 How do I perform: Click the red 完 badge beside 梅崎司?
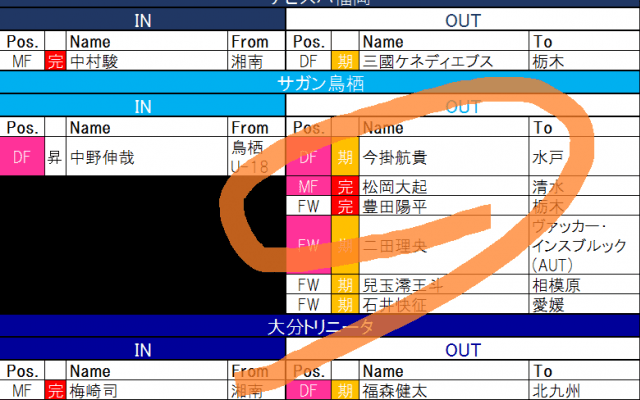pos(55,391)
